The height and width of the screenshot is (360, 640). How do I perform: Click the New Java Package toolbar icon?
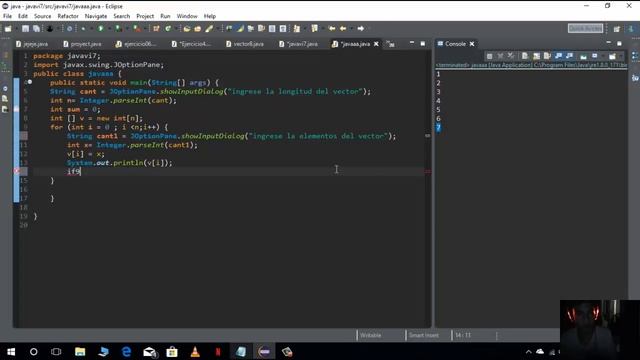click(156, 29)
